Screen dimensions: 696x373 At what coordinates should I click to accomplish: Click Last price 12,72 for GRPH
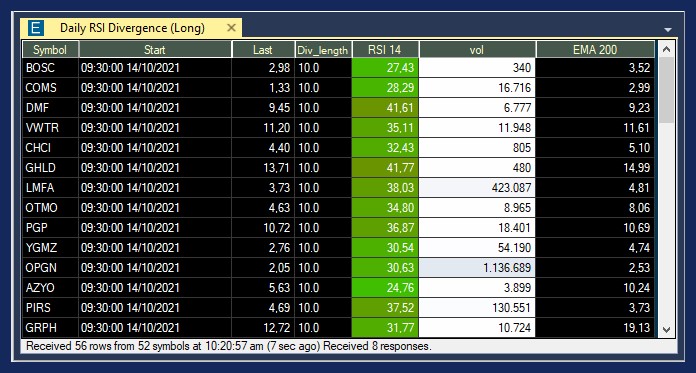(263, 327)
